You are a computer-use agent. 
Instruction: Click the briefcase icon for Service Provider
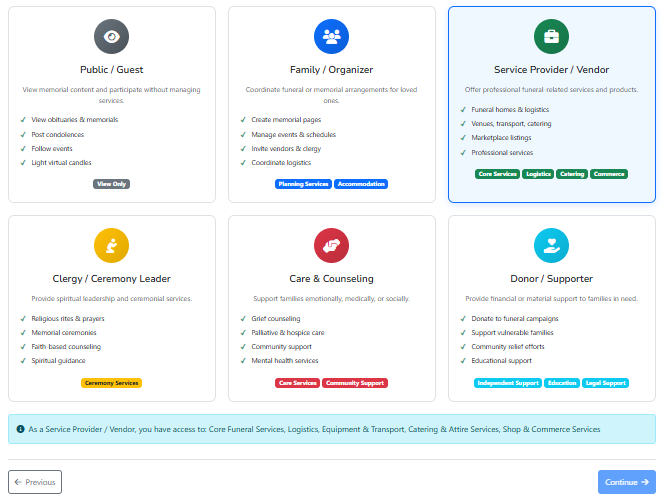click(551, 37)
